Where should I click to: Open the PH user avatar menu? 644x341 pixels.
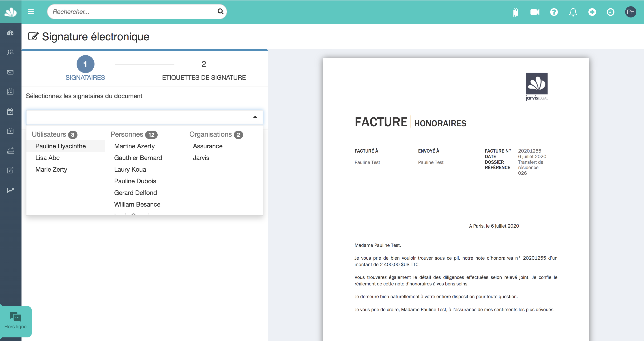point(630,12)
